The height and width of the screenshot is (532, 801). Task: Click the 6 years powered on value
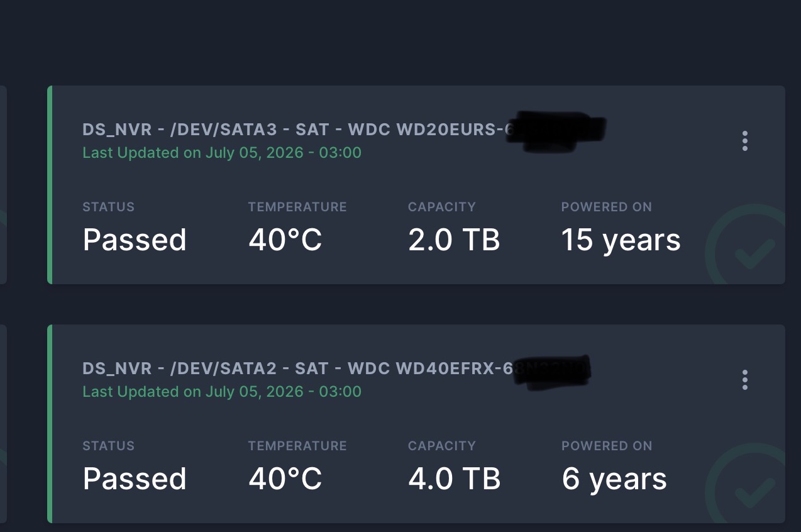(x=614, y=479)
